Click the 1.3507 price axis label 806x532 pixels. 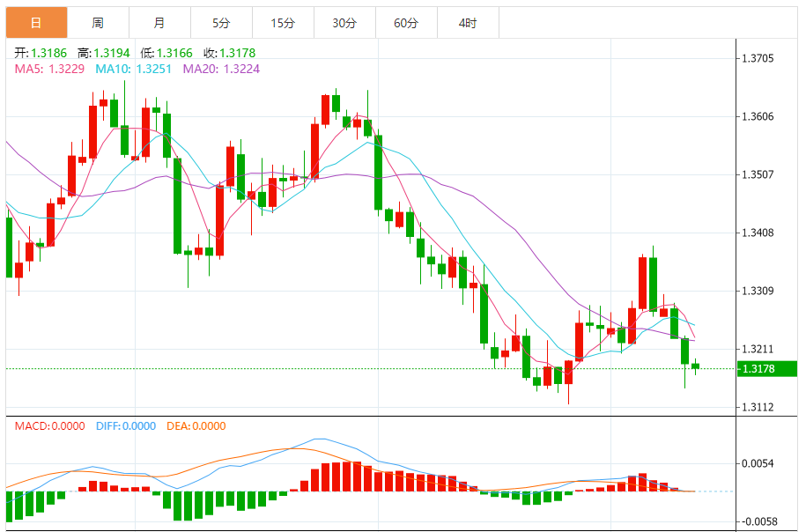[758, 174]
